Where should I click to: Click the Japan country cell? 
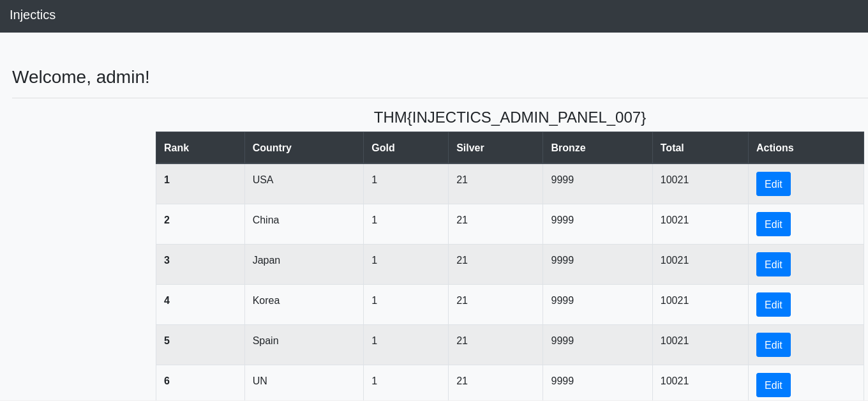click(304, 264)
